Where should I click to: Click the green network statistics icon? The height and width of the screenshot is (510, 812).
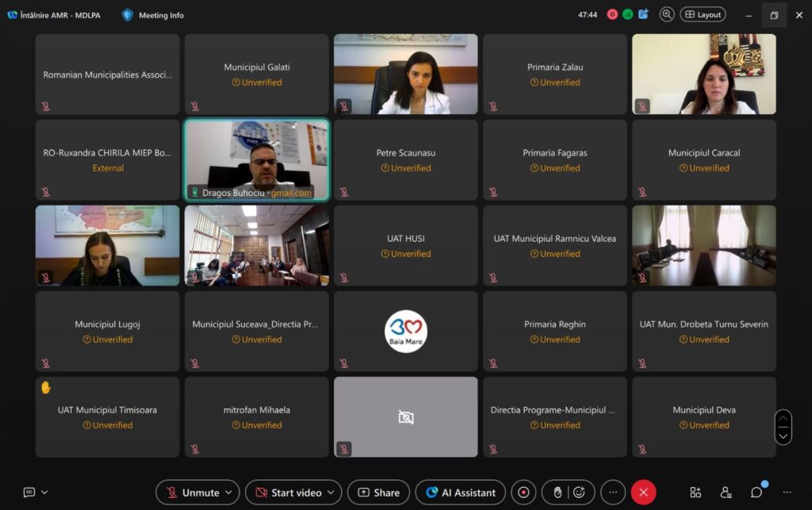point(627,14)
